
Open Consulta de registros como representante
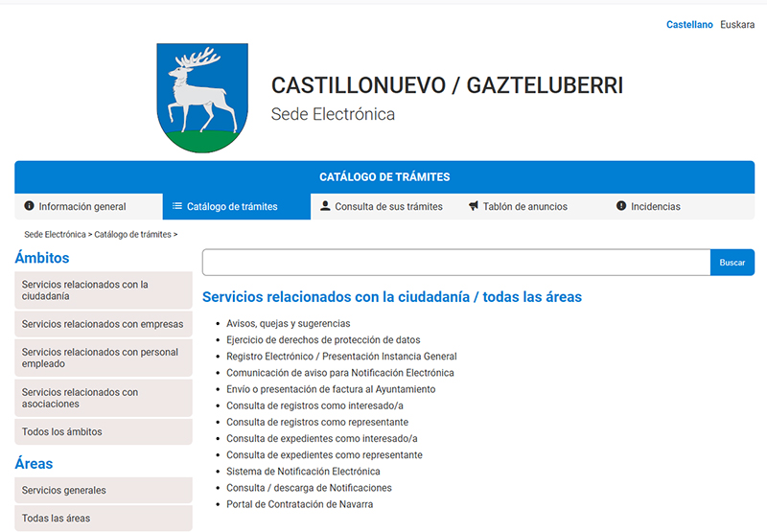[317, 422]
